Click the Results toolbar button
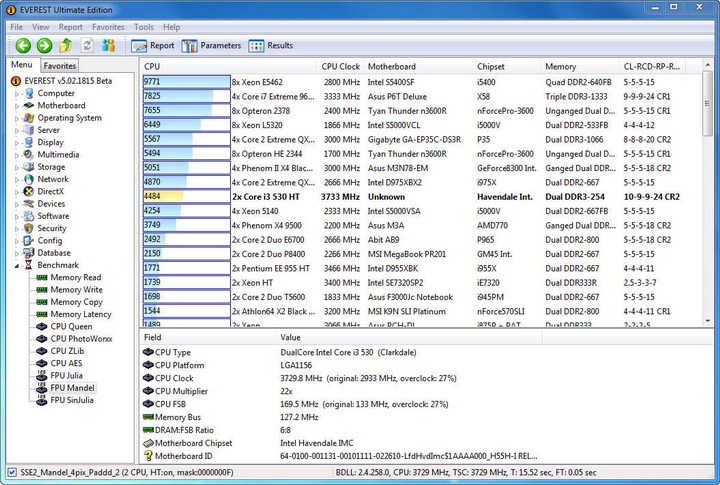The image size is (720, 485). (271, 45)
